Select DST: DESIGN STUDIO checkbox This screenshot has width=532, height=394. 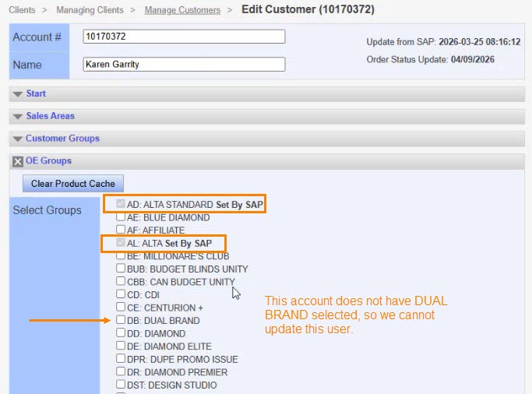(x=121, y=385)
